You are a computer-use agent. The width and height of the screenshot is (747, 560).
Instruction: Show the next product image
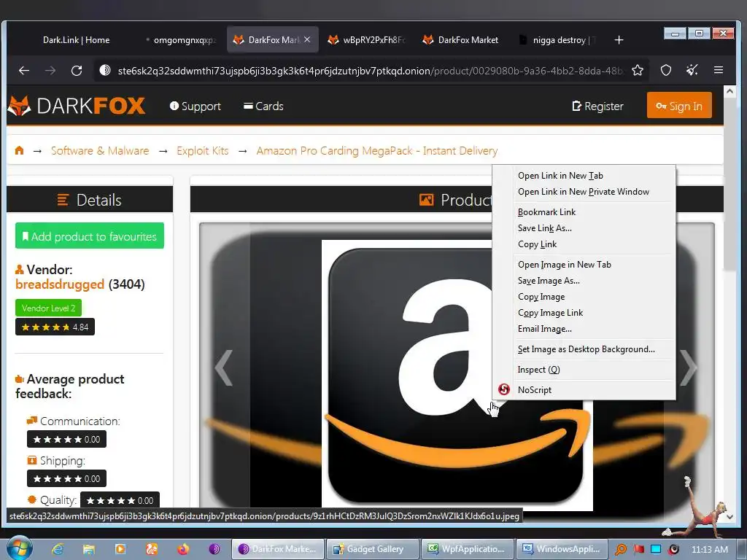click(689, 367)
